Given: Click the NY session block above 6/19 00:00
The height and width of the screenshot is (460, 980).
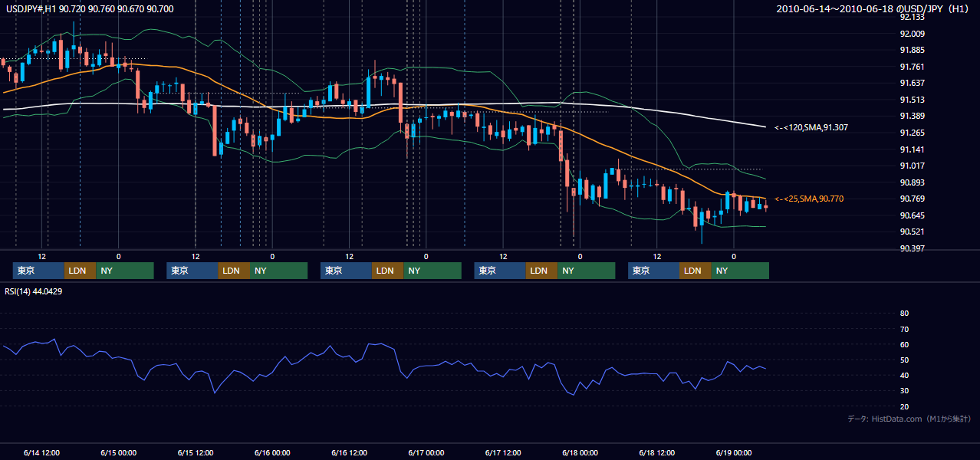Looking at the screenshot, I should point(740,271).
